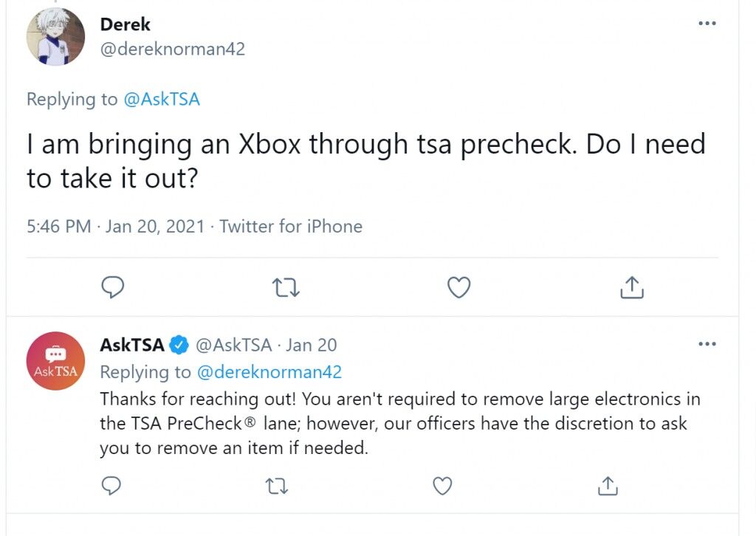This screenshot has height=536, width=756.
Task: Share the AskTSA reply
Action: pyautogui.click(x=608, y=486)
